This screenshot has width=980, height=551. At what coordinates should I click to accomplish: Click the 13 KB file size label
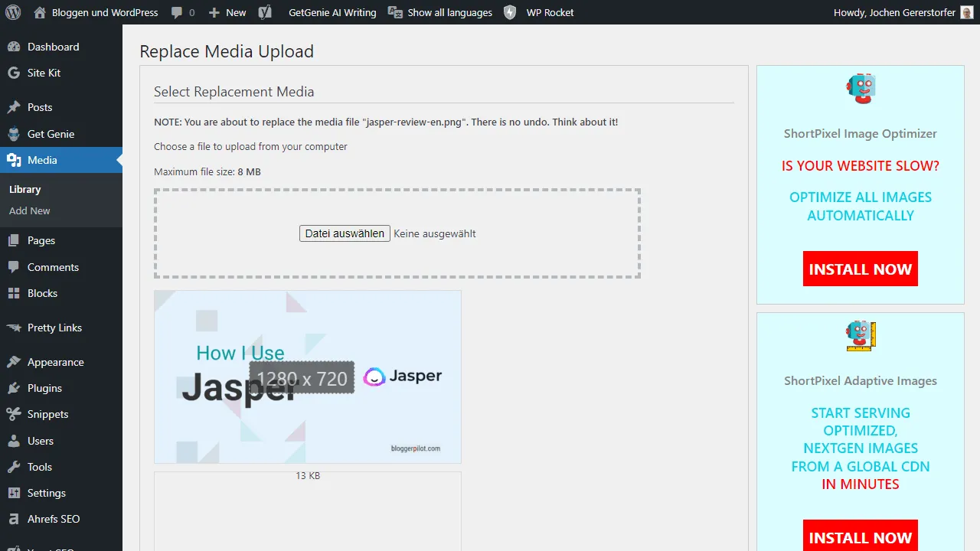308,476
